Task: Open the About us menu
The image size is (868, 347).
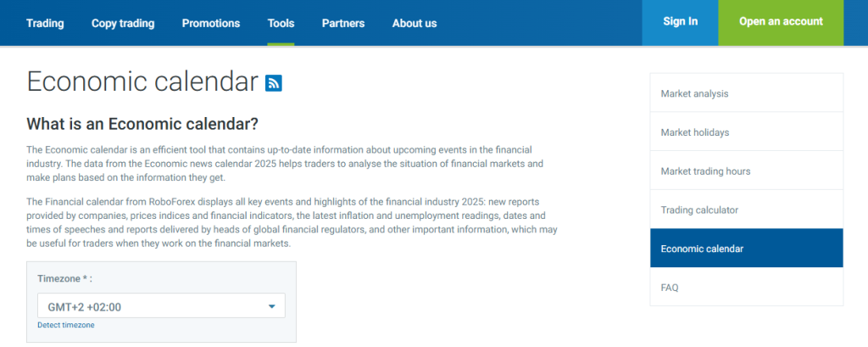Action: coord(415,23)
